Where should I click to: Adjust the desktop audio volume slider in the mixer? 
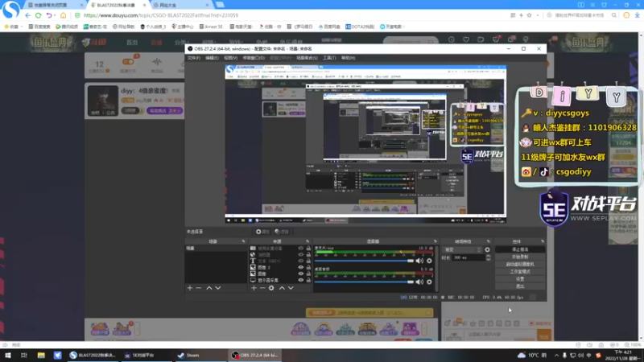point(365,282)
